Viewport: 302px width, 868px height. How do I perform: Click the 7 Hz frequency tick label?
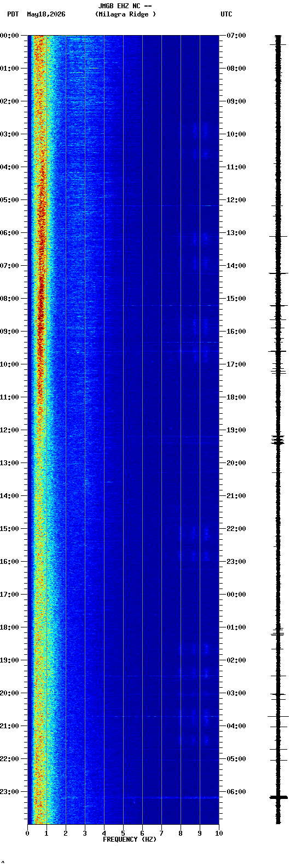point(161,833)
